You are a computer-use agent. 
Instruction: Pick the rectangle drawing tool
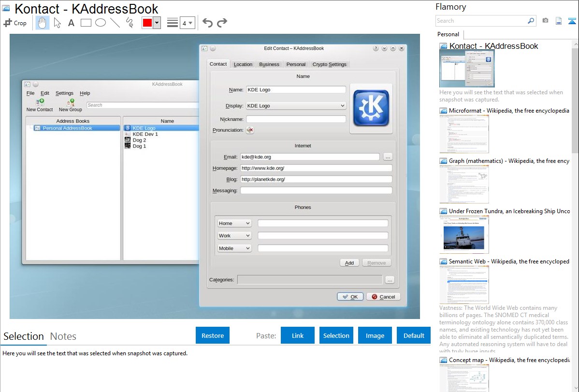click(86, 23)
